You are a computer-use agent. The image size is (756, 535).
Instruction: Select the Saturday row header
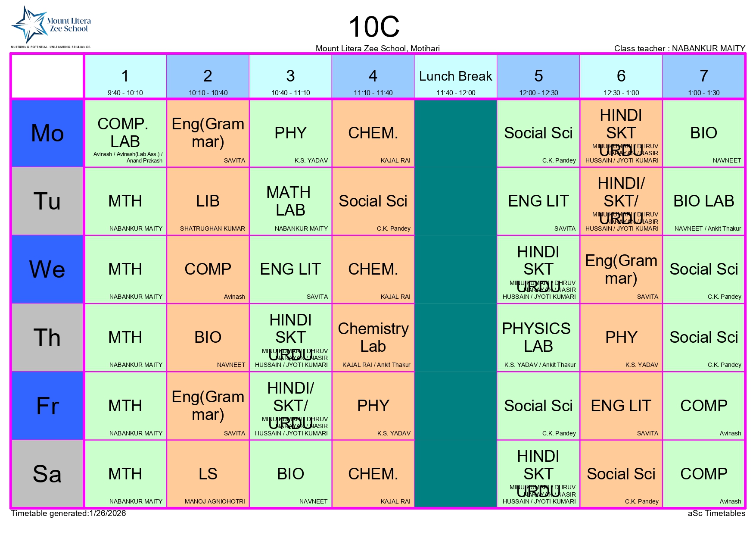tap(47, 474)
